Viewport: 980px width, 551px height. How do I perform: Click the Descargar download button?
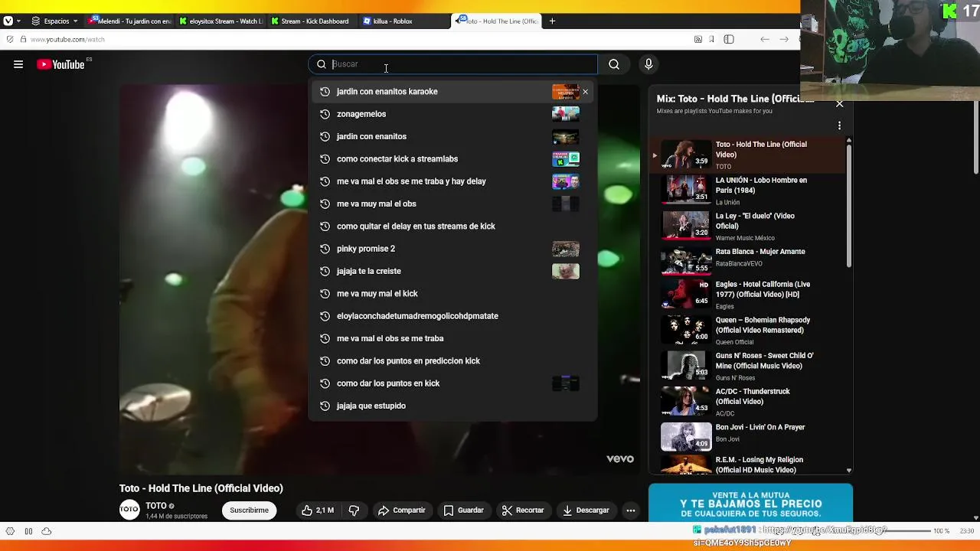coord(586,510)
